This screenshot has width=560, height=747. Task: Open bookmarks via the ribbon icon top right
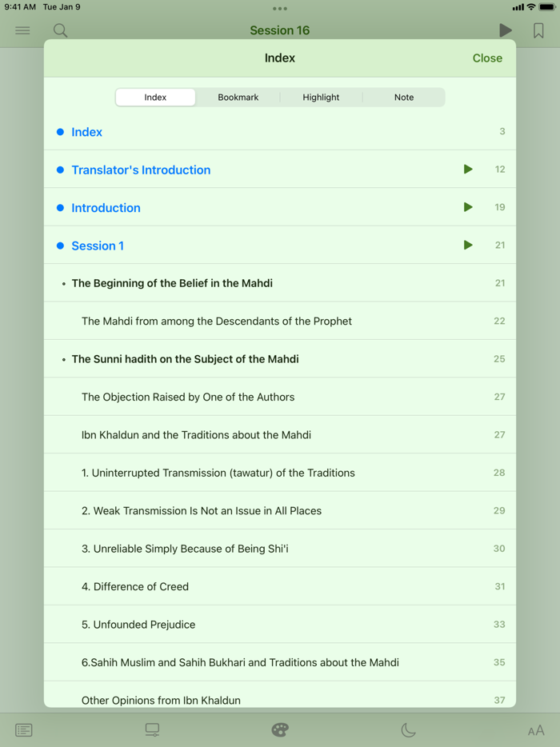coord(538,30)
